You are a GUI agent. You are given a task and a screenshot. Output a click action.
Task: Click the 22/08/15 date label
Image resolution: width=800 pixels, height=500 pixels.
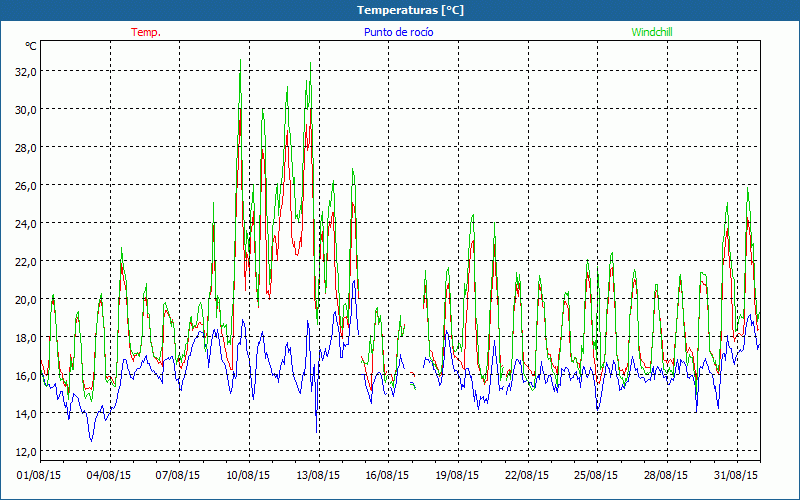click(x=527, y=476)
